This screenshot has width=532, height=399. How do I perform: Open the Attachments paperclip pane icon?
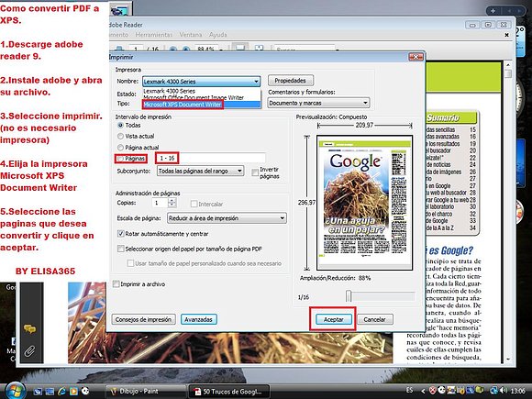click(29, 350)
